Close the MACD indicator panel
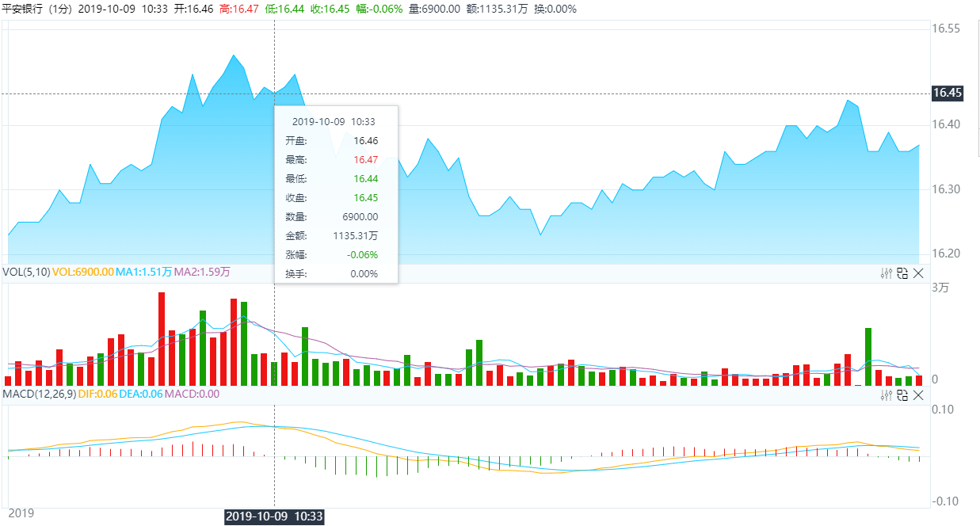 click(x=918, y=394)
